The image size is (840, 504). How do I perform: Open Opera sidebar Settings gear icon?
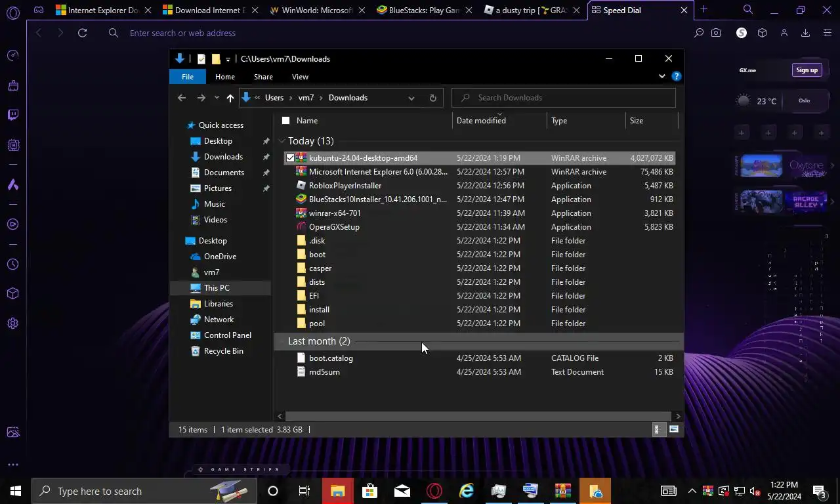click(x=13, y=323)
